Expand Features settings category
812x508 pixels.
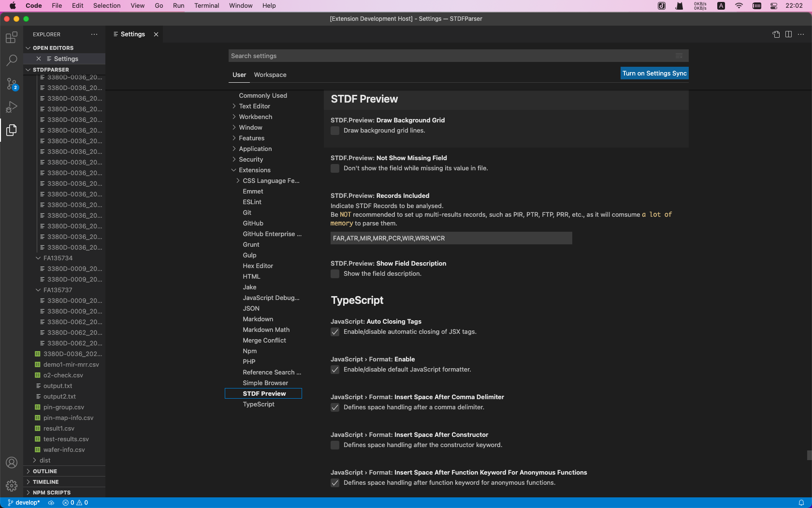tap(234, 138)
